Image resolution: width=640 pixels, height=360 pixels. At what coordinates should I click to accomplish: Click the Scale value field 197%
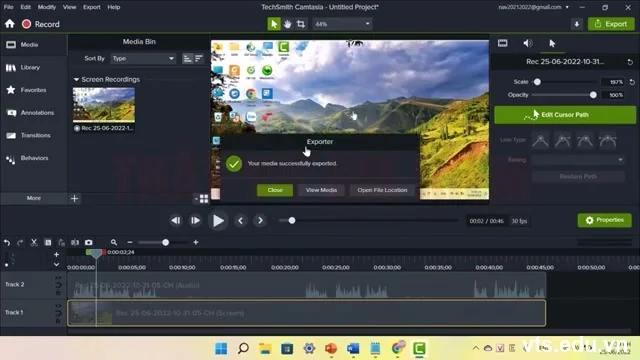(x=613, y=82)
